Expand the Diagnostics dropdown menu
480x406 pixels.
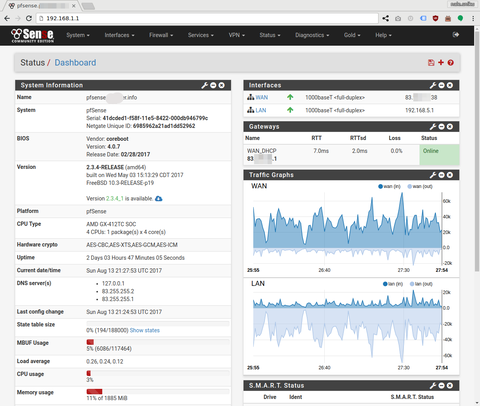[312, 35]
